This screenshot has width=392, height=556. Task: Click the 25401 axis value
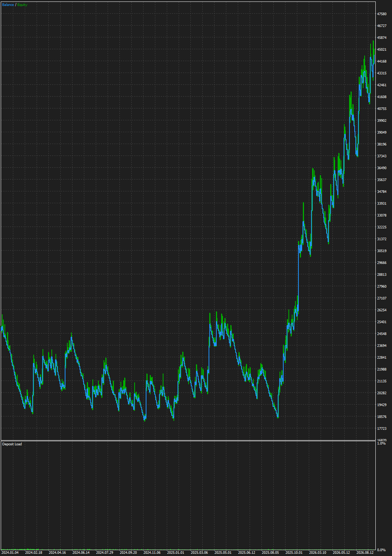pos(382,322)
